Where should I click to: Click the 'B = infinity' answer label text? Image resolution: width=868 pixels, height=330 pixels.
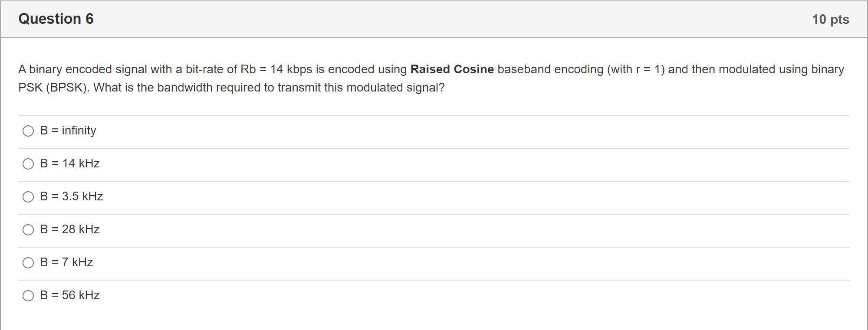(68, 131)
